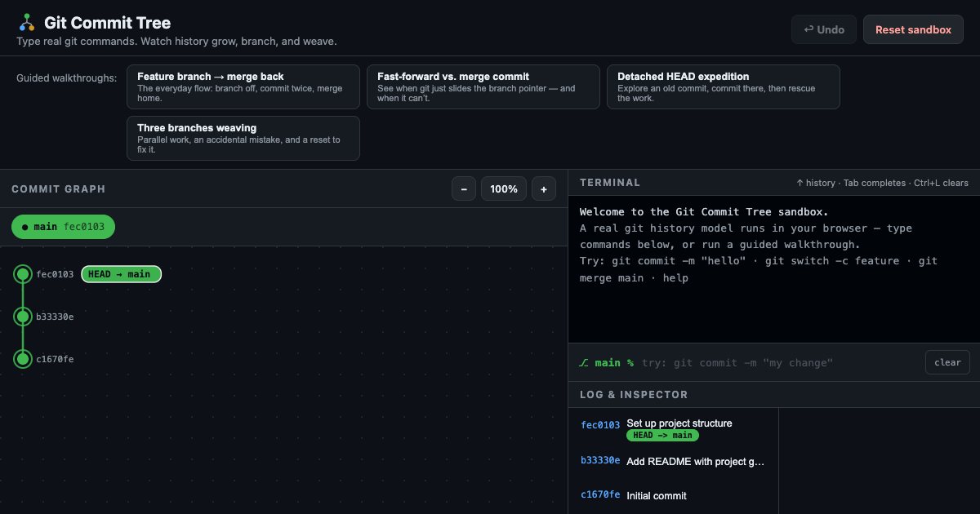
Task: Reset the sandbox
Action: pyautogui.click(x=913, y=29)
